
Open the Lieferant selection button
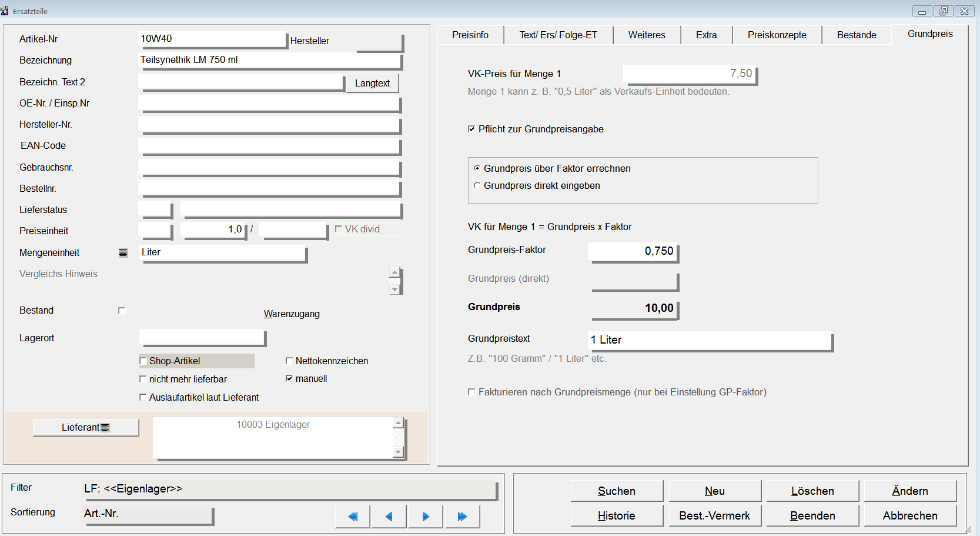[86, 427]
